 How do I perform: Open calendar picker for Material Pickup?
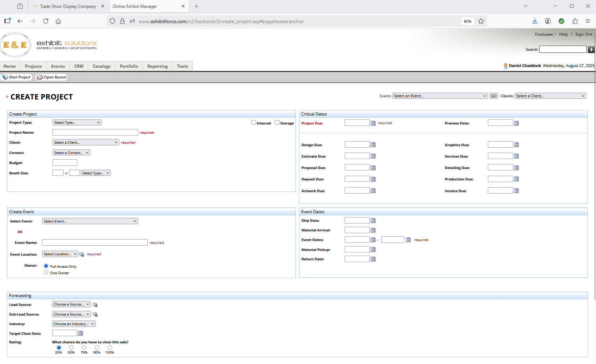373,250
